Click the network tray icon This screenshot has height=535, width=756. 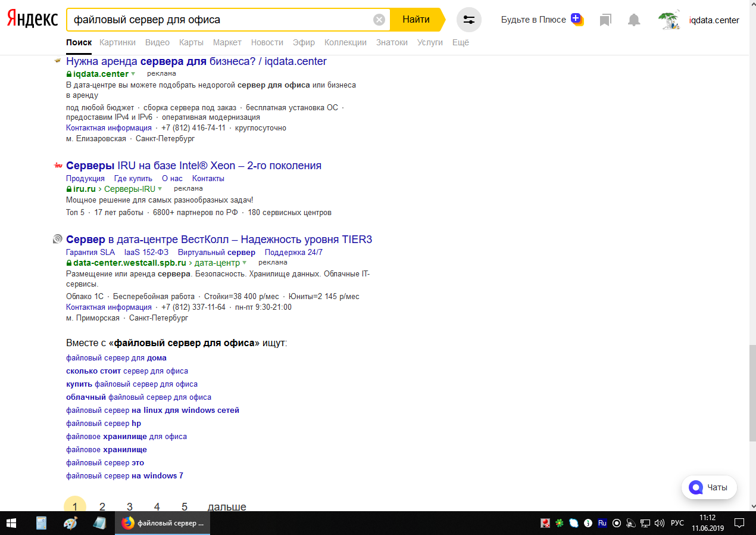click(x=645, y=523)
